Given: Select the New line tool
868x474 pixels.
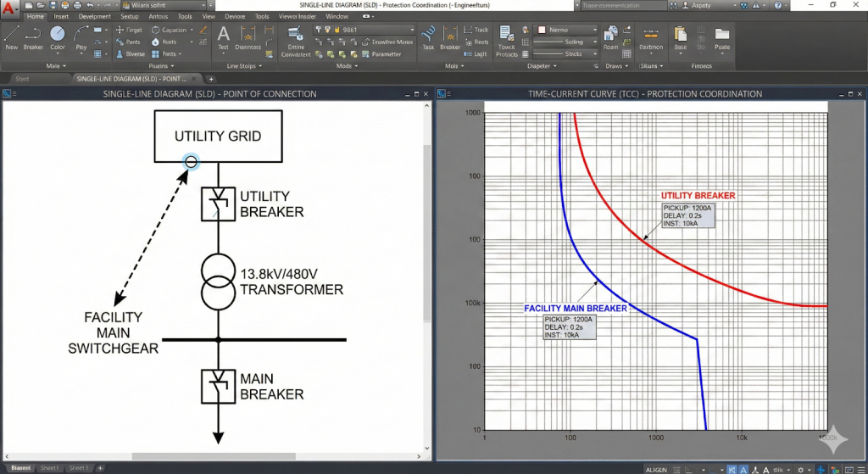Looking at the screenshot, I should pyautogui.click(x=12, y=38).
